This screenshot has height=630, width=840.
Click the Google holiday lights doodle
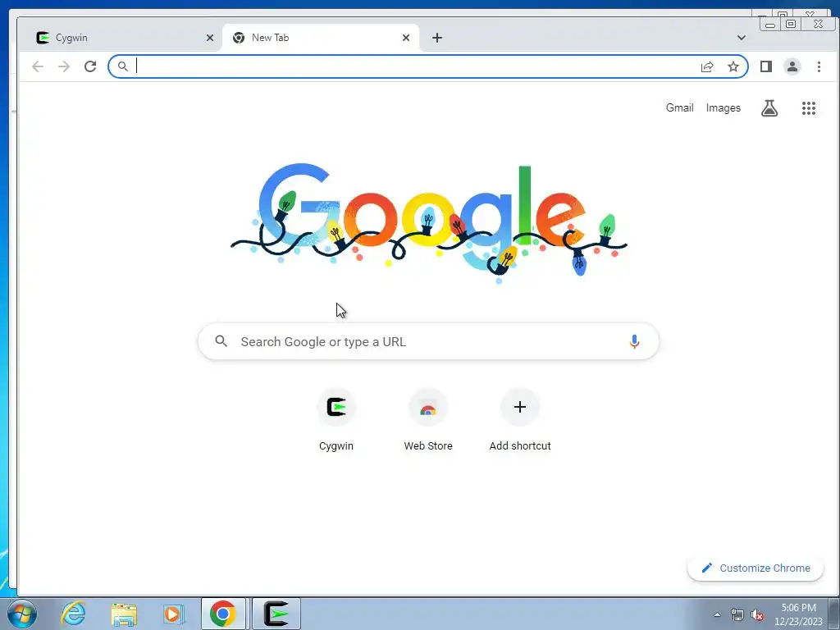[x=428, y=223]
